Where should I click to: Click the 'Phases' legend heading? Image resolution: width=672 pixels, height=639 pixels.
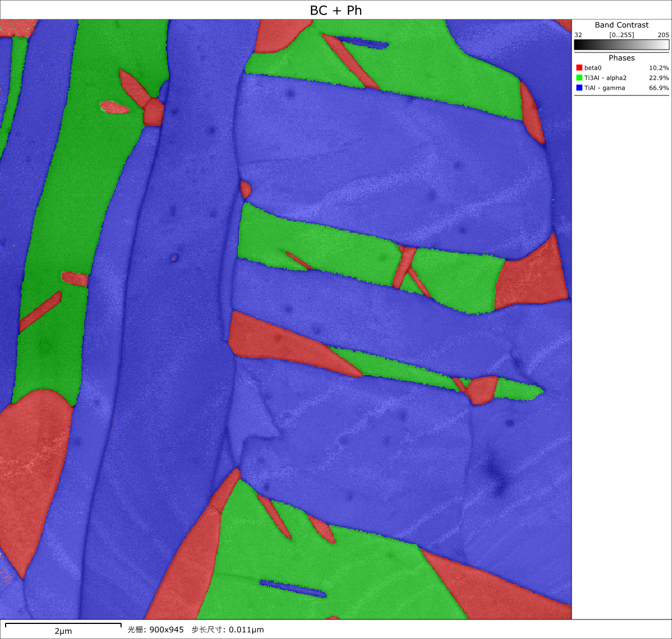pos(621,58)
